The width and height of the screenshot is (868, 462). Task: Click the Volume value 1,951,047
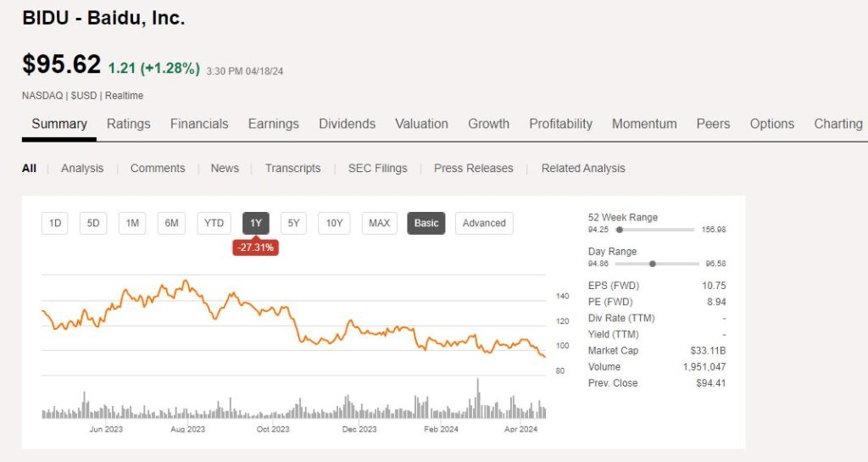(x=704, y=366)
